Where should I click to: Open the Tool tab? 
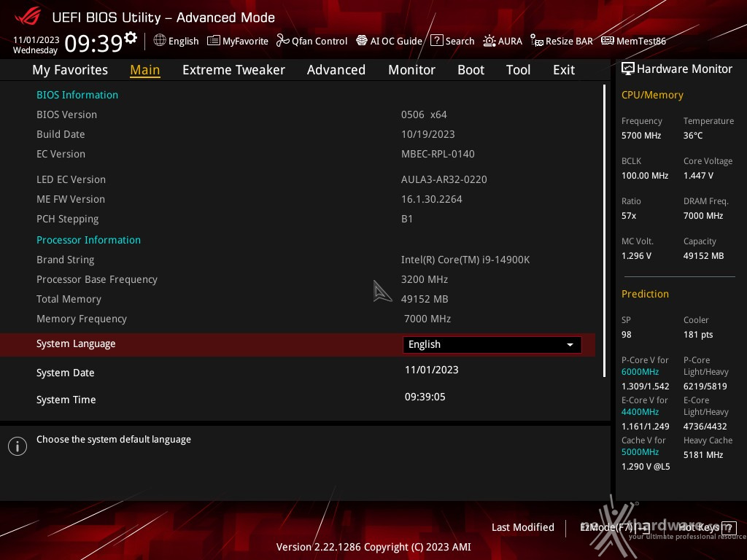click(x=518, y=70)
